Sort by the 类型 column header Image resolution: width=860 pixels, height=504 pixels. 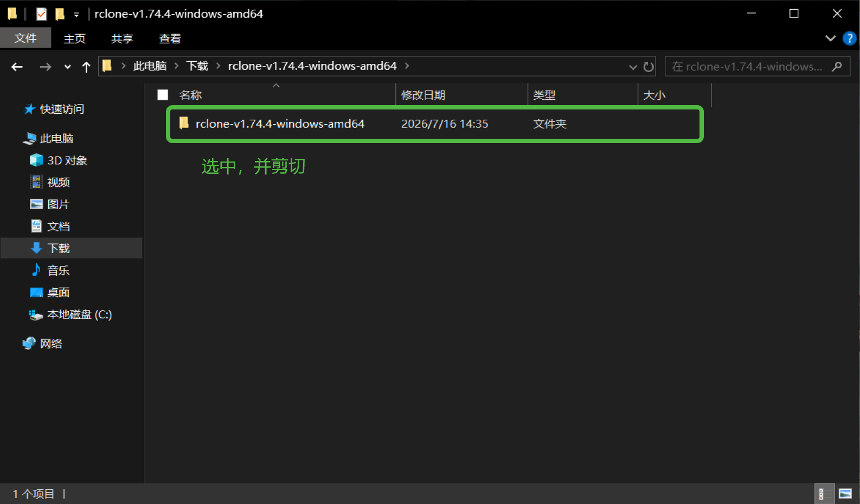point(544,95)
